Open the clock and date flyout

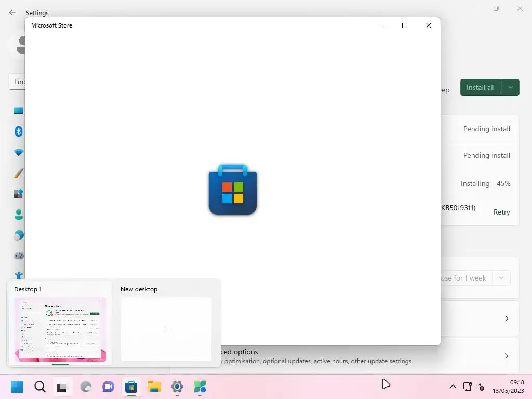coord(508,387)
